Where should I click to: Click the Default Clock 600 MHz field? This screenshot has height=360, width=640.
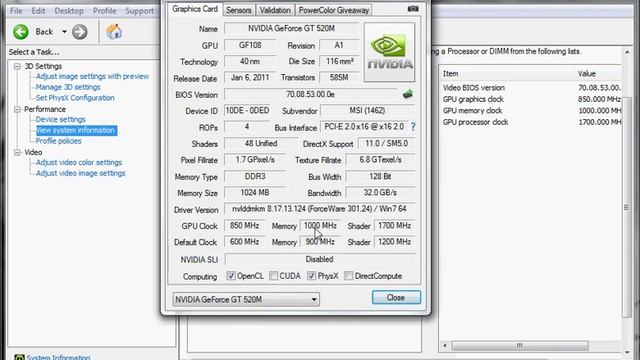tap(244, 242)
